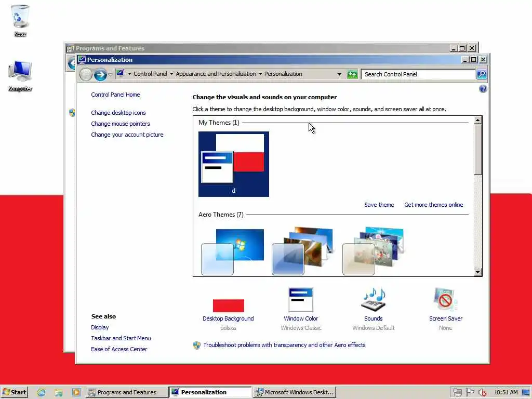Expand the arrow after Appearance and Personalization

(260, 74)
